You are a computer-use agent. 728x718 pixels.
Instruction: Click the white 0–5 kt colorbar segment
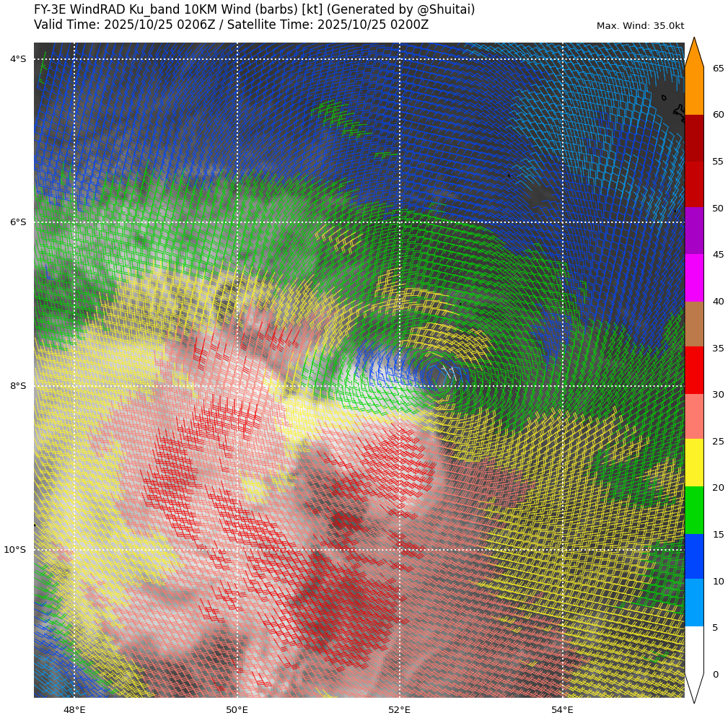(694, 649)
